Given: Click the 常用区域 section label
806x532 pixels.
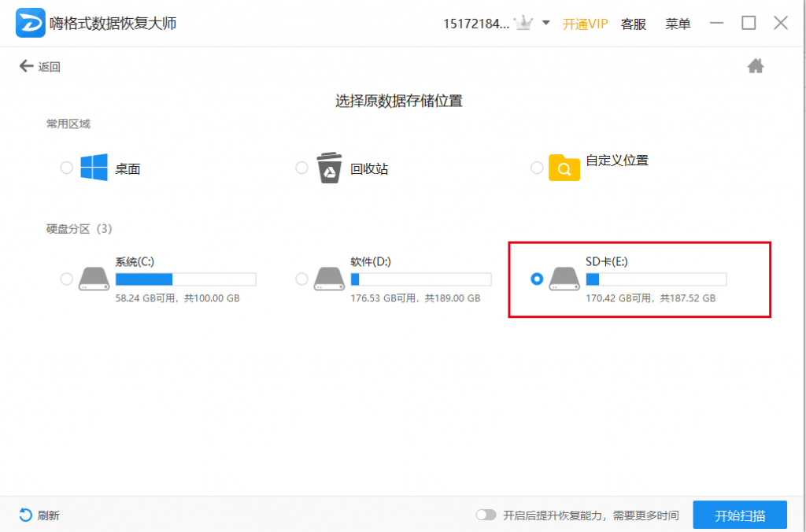Looking at the screenshot, I should pyautogui.click(x=68, y=124).
